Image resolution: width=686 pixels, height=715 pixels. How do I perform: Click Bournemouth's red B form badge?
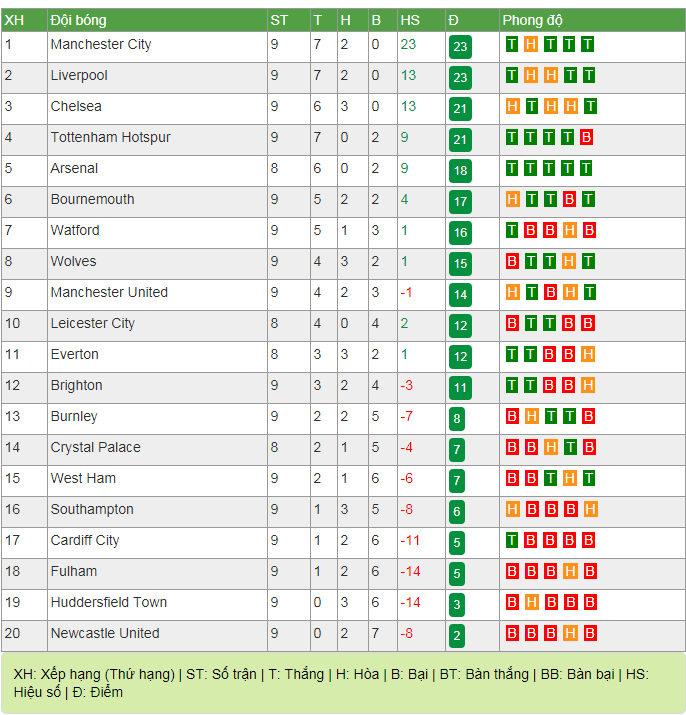click(569, 200)
